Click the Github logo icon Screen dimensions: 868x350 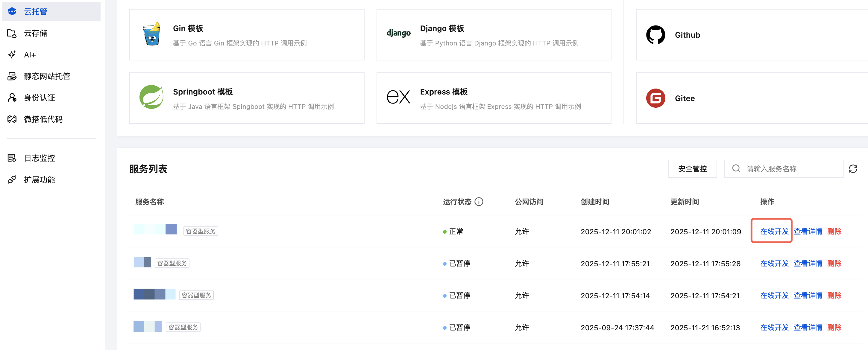tap(655, 35)
